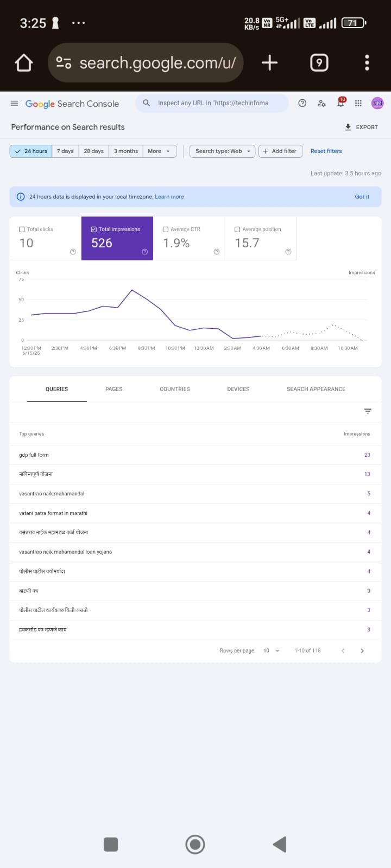Dismiss the banner with Got it
391x868 pixels.
coord(362,197)
